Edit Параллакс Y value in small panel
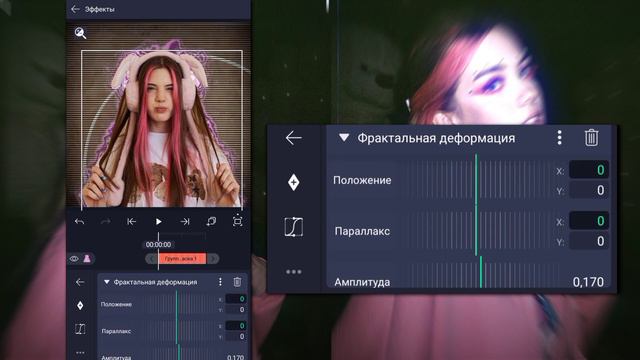 coord(236,336)
